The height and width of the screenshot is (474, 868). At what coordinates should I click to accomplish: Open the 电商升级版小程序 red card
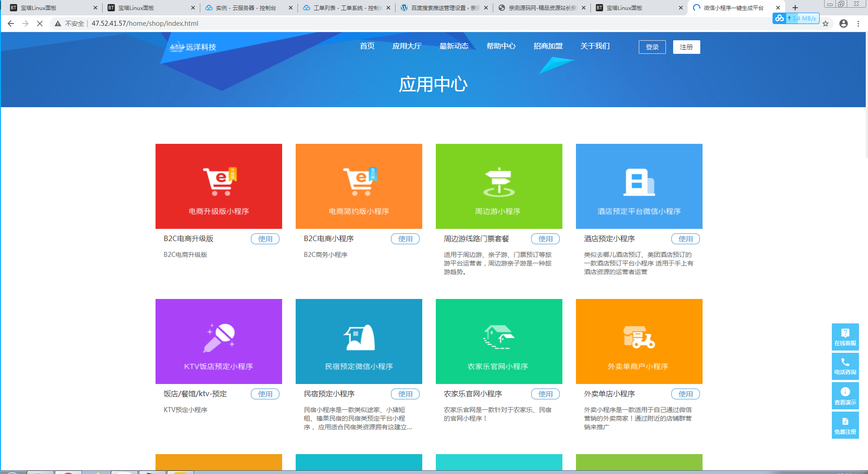point(219,186)
